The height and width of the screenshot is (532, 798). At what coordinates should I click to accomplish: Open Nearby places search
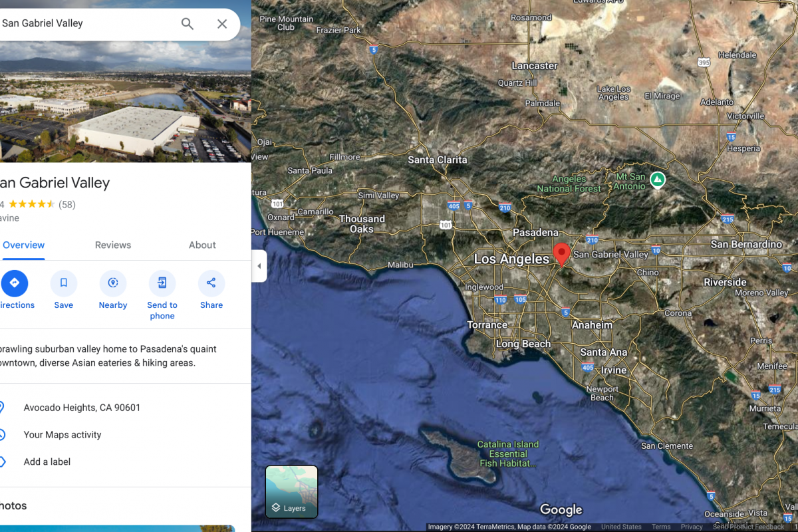[x=113, y=283]
